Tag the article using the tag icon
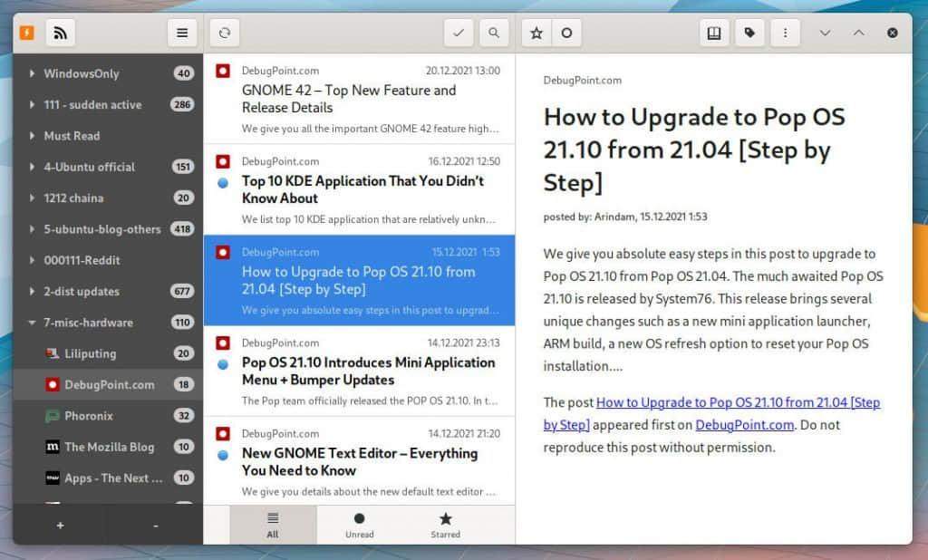Image resolution: width=928 pixels, height=560 pixels. [749, 33]
